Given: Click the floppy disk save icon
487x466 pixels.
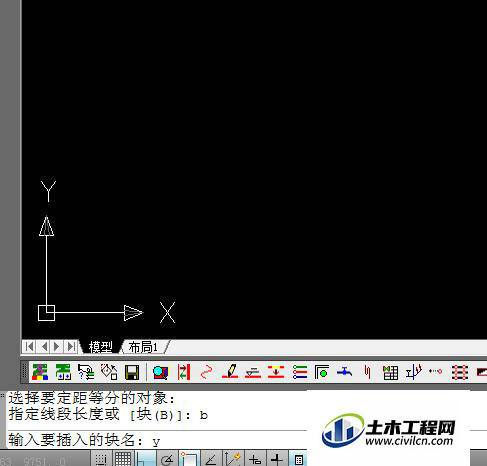Looking at the screenshot, I should [x=132, y=372].
